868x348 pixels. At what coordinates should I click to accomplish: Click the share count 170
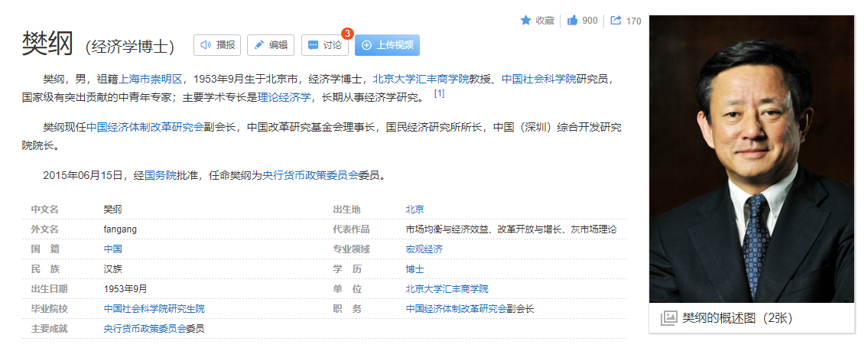point(633,21)
